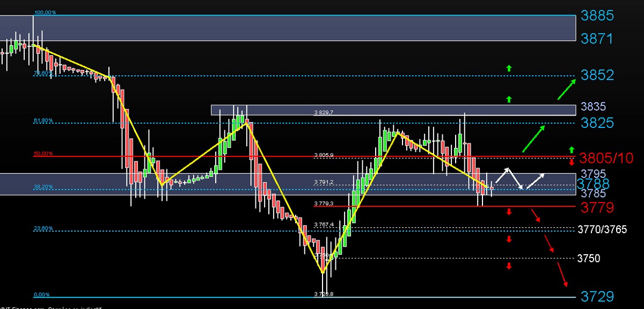Click the 3885 price label

pyautogui.click(x=597, y=16)
